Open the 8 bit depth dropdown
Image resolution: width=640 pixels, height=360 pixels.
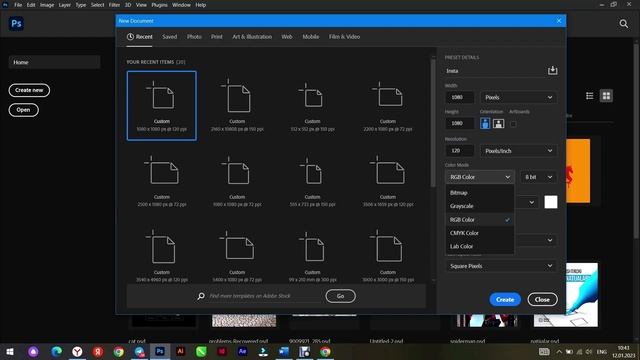(538, 177)
